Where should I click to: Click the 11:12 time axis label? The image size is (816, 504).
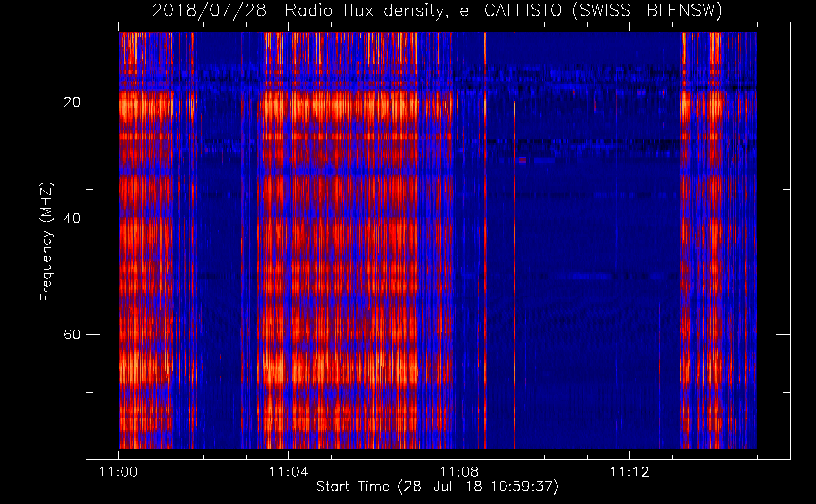click(629, 472)
